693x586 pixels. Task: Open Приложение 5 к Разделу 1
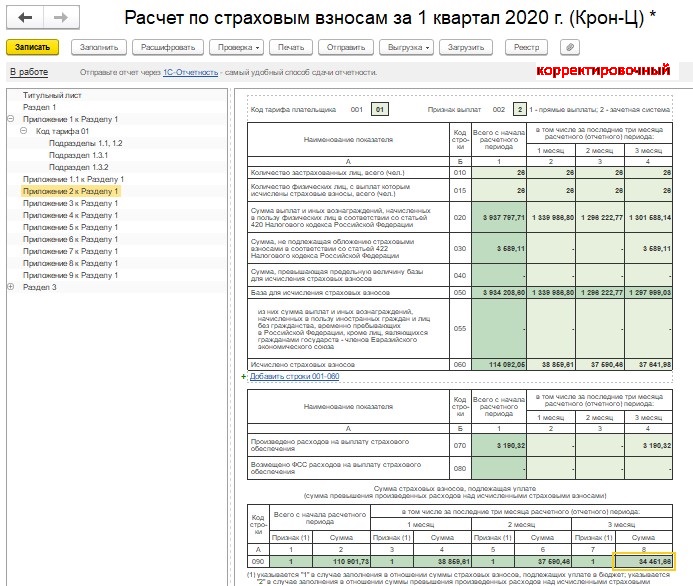click(x=70, y=227)
